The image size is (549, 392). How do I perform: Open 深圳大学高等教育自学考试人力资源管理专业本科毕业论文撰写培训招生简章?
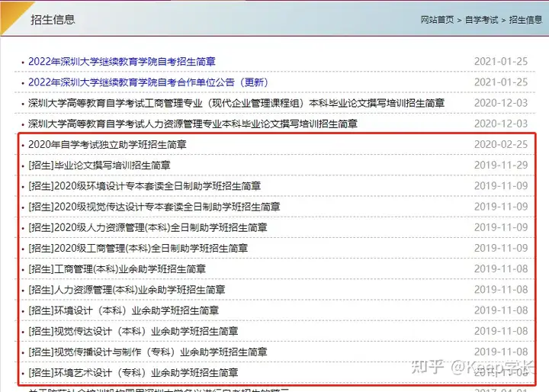pos(193,124)
